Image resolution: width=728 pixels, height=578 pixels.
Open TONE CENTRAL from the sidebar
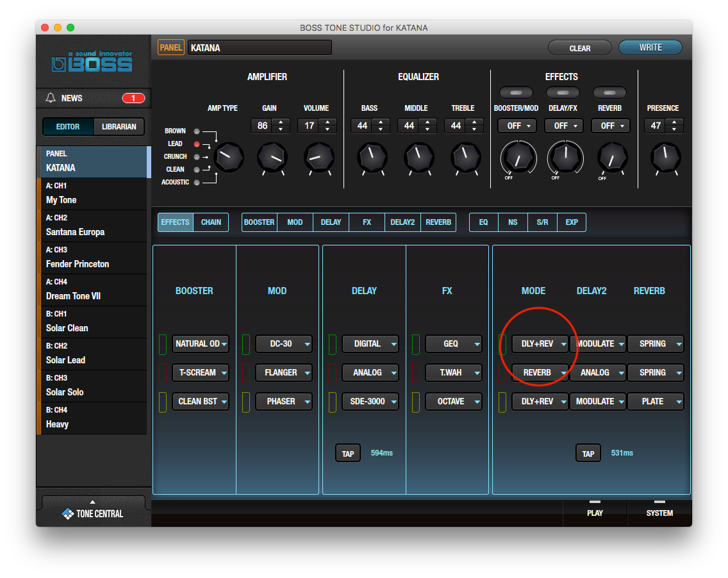tap(93, 513)
